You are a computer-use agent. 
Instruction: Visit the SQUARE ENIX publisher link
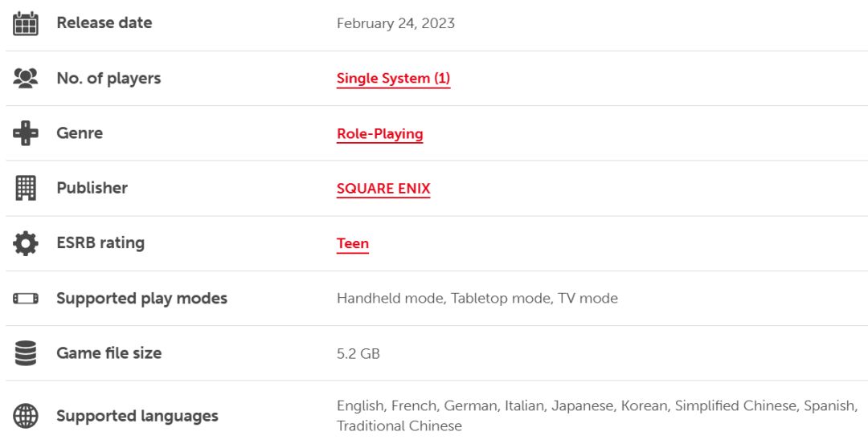pos(383,189)
